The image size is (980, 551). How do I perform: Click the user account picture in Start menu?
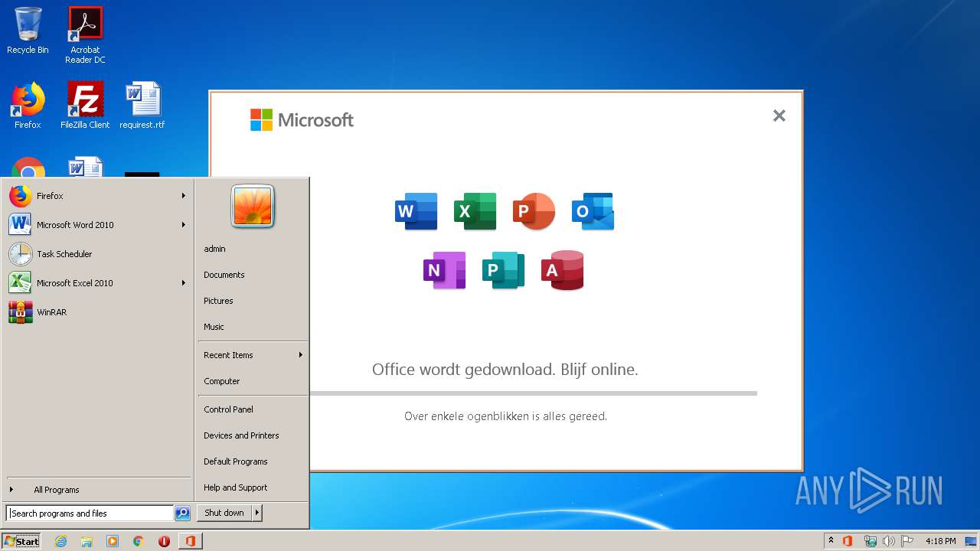point(253,207)
